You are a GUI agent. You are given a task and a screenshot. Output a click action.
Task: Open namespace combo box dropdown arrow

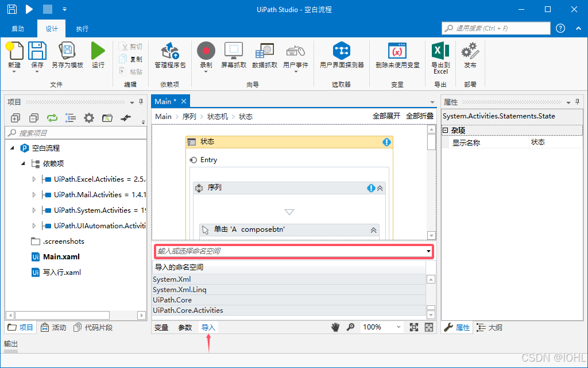click(428, 251)
